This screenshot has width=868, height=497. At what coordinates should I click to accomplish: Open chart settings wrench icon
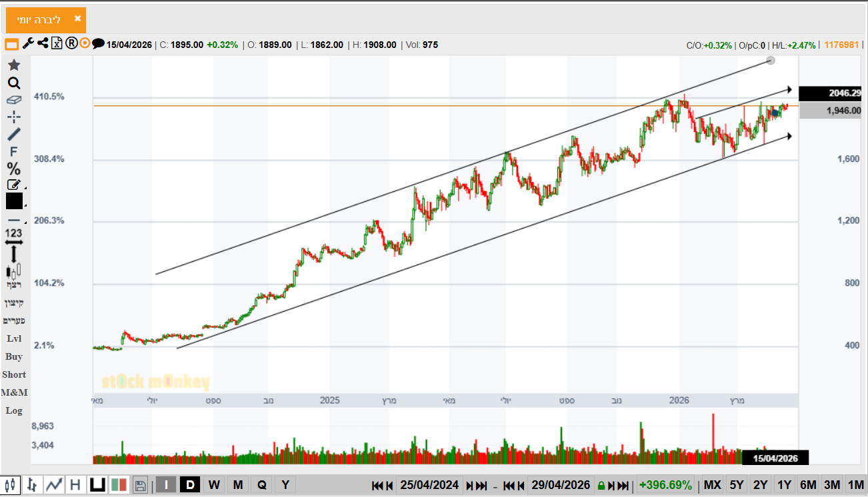tap(28, 44)
